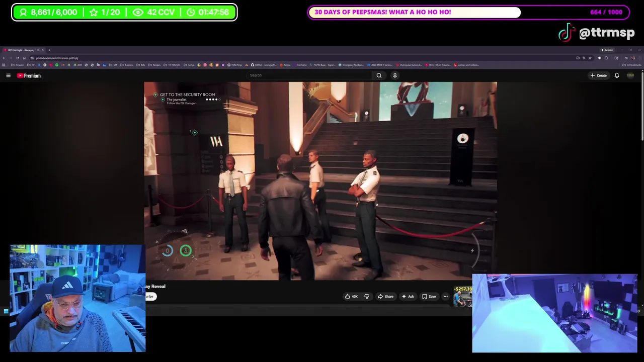
Task: Click the magnifier search button
Action: click(379, 75)
